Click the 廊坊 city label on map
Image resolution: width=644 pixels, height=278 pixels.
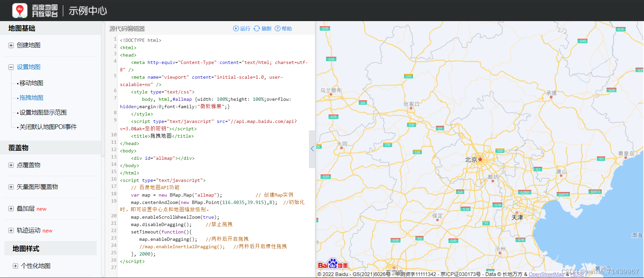(493, 177)
